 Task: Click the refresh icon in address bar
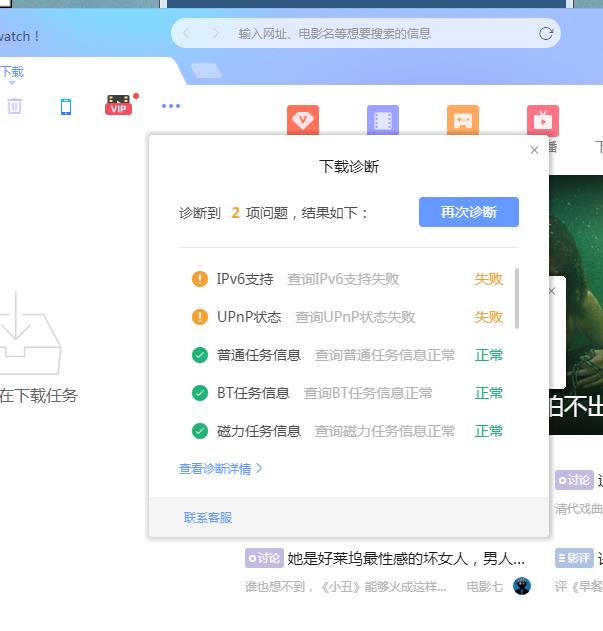coord(546,33)
